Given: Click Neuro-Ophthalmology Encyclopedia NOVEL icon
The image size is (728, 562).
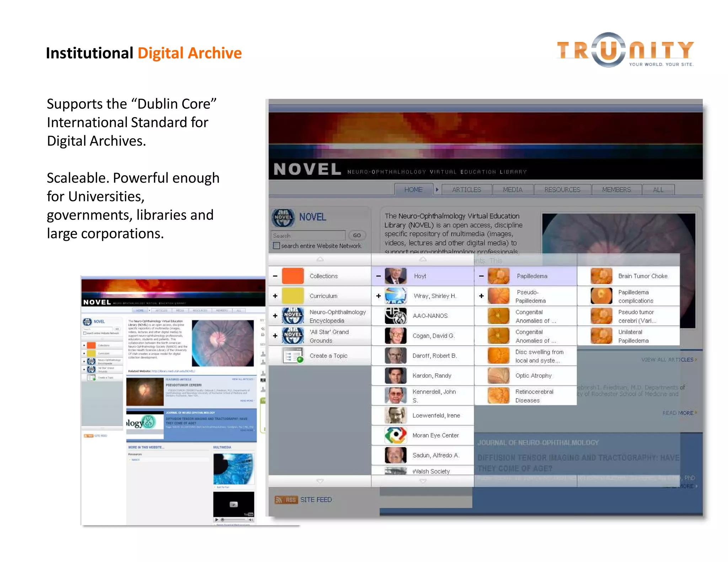Looking at the screenshot, I should tap(293, 316).
